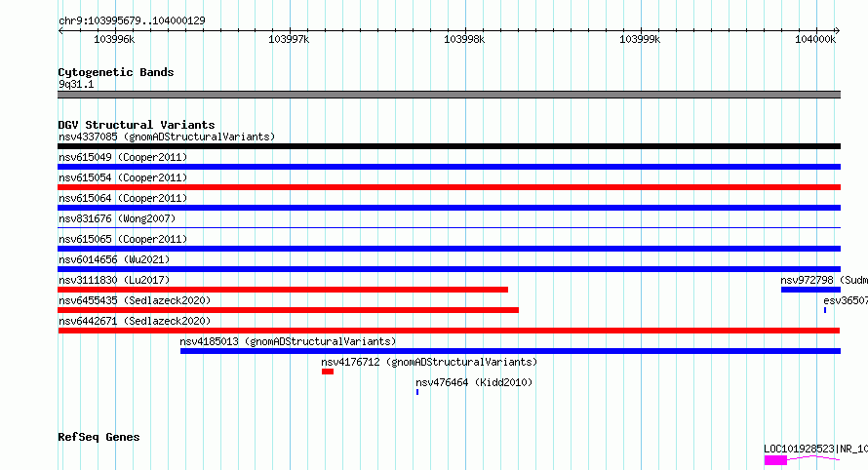Click the 9q31.1 band label

click(76, 84)
